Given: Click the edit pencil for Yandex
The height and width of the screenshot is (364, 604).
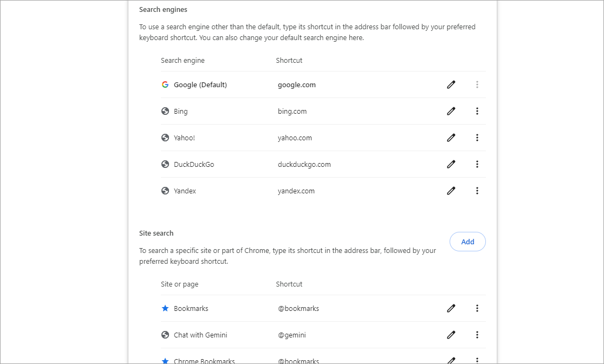Looking at the screenshot, I should 451,191.
